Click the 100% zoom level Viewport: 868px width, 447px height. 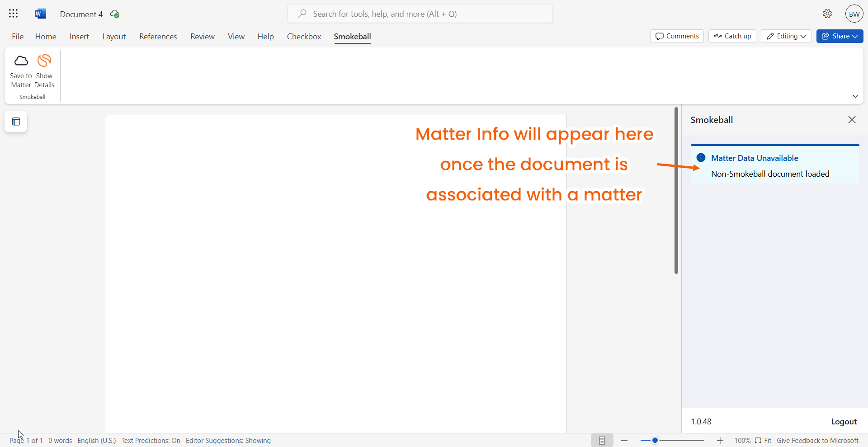[x=742, y=440]
